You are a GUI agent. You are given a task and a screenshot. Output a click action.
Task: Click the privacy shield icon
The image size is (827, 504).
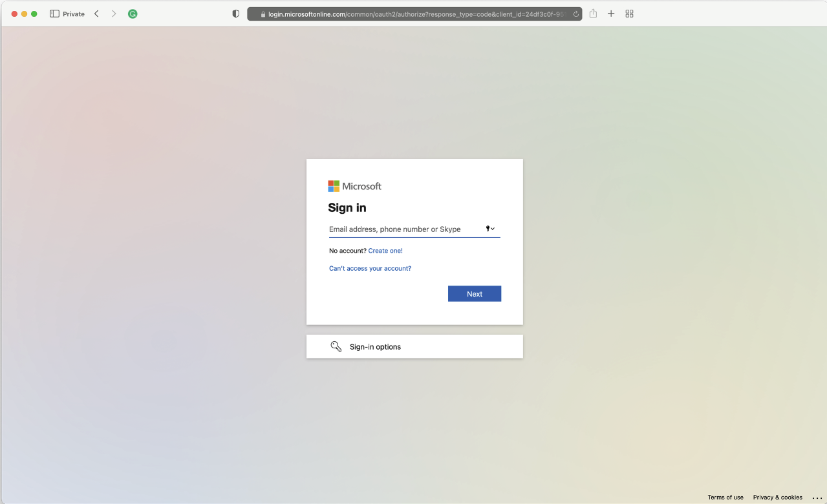pyautogui.click(x=236, y=14)
